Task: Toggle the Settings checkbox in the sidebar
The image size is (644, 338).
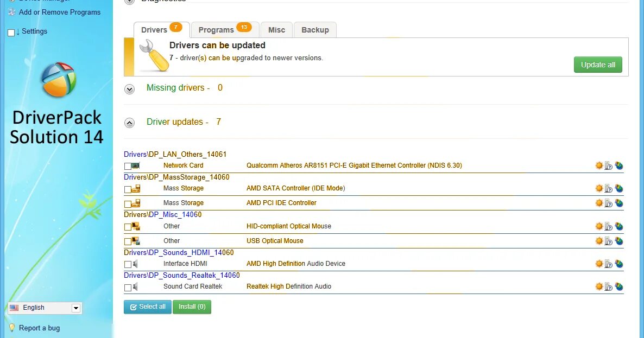Action: pos(11,33)
